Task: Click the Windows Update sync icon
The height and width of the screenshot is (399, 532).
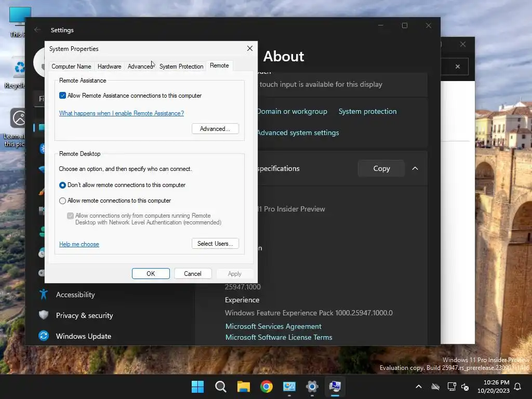Action: click(x=44, y=336)
